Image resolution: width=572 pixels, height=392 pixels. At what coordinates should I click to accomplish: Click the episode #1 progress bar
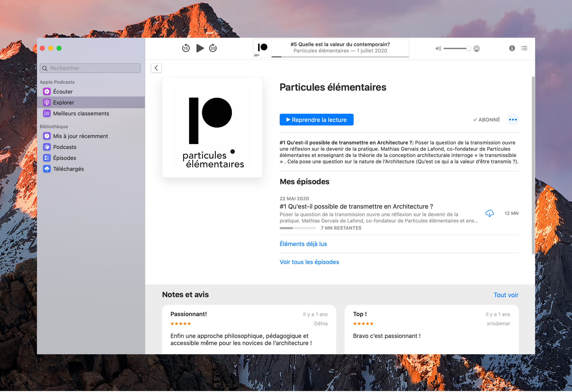[298, 228]
